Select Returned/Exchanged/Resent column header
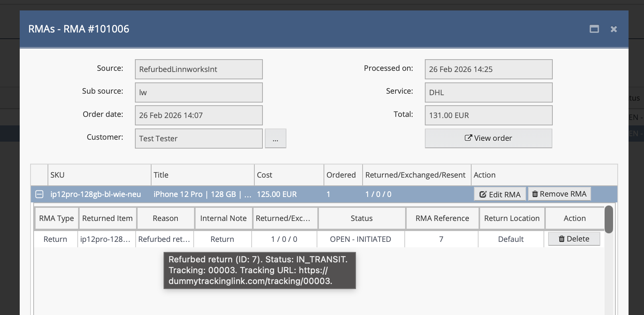The height and width of the screenshot is (315, 644). click(x=417, y=175)
